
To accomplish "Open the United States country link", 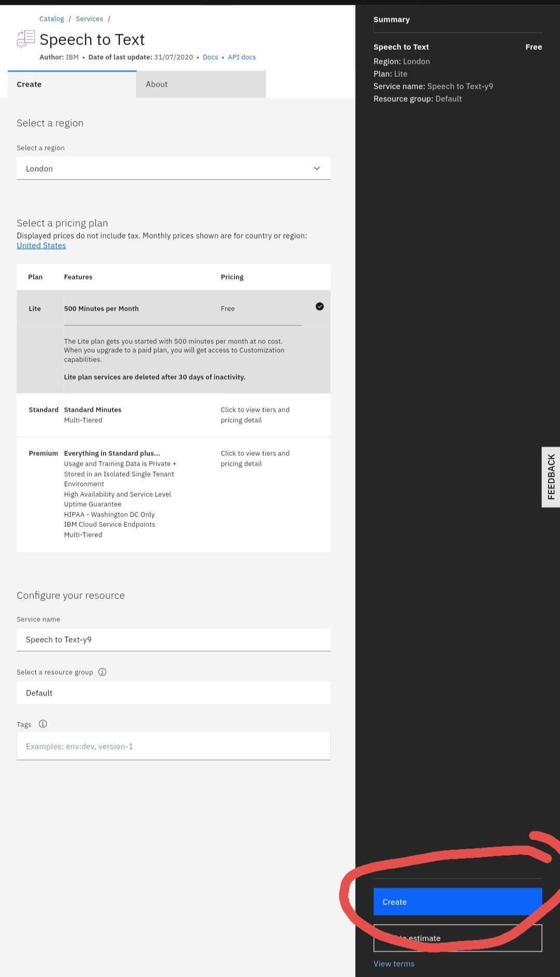I will [41, 245].
